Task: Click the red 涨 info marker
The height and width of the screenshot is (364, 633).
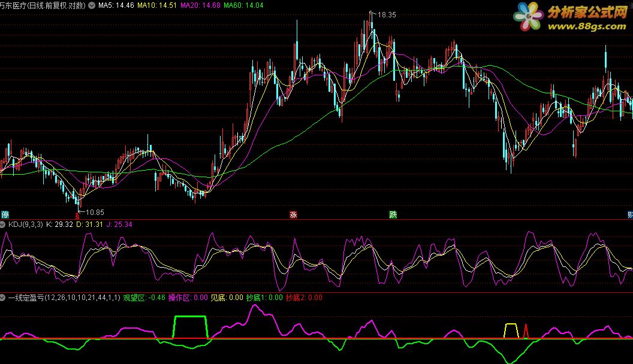Action: click(x=294, y=215)
